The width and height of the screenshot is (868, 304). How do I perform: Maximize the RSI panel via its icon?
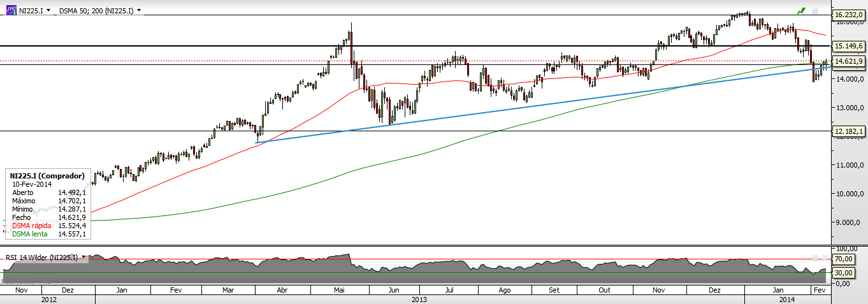point(814,257)
